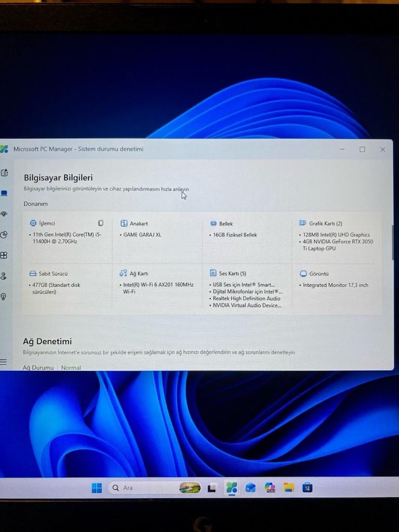399x532 pixels.
Task: Open the apps grid sidebar icon
Action: [4, 255]
